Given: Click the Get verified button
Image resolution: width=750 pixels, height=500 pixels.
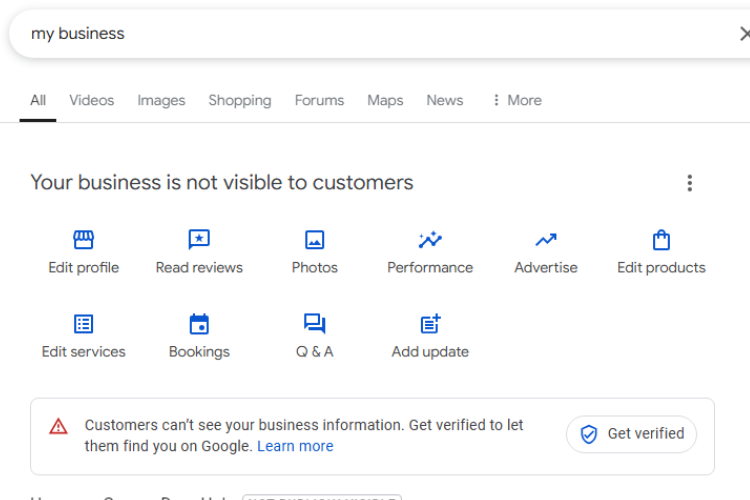Looking at the screenshot, I should (x=631, y=434).
